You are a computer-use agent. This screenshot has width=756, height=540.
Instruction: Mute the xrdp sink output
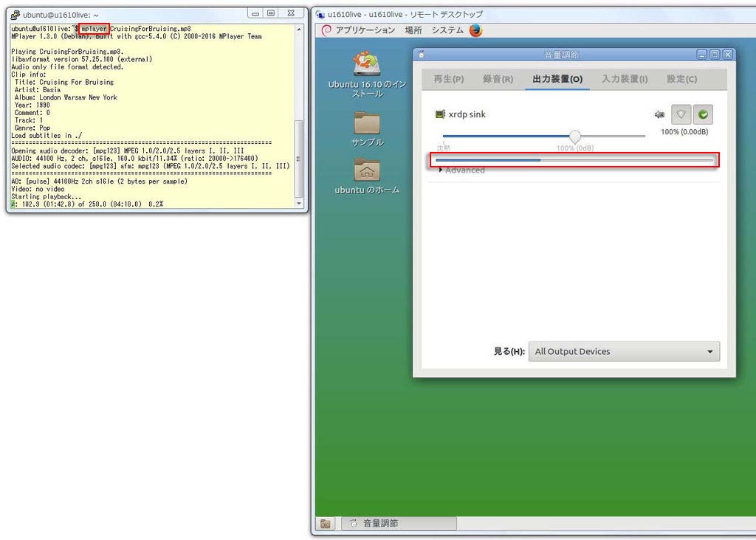pos(659,114)
